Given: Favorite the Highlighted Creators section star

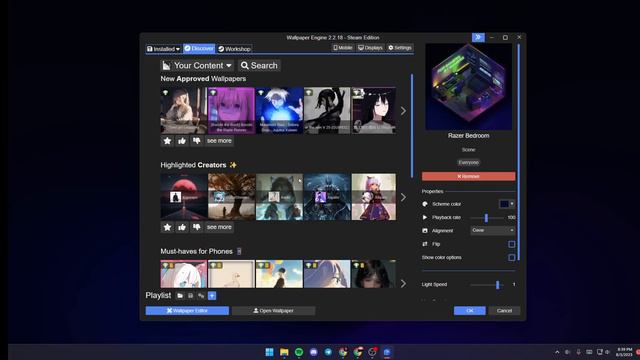Looking at the screenshot, I should pos(167,227).
